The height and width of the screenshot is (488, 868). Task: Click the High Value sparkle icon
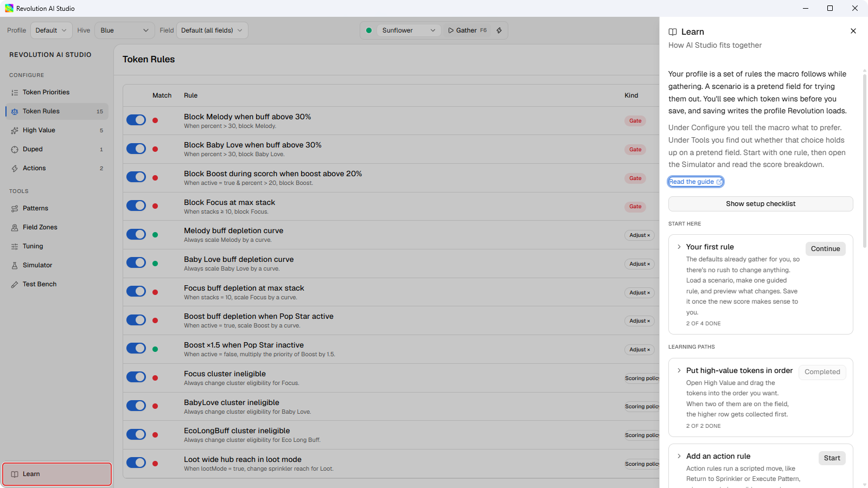click(x=15, y=131)
